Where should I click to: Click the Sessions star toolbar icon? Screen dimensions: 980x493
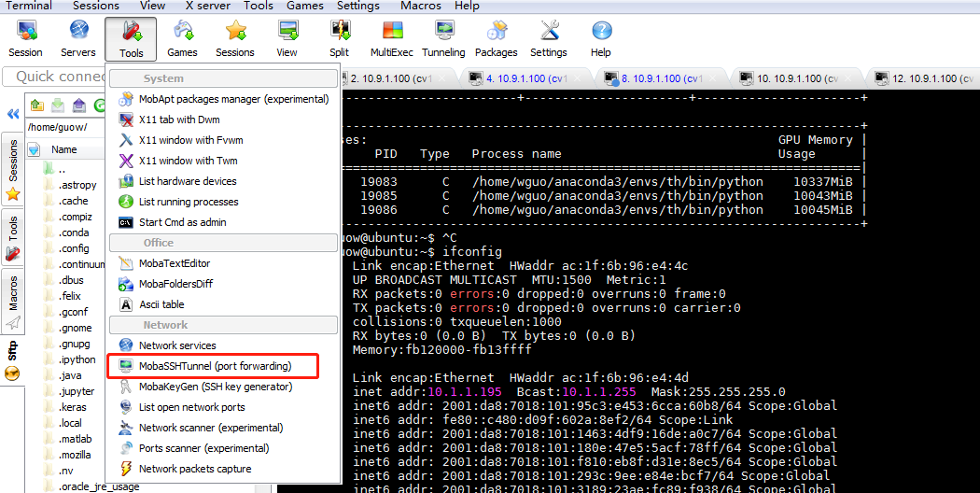click(x=235, y=38)
